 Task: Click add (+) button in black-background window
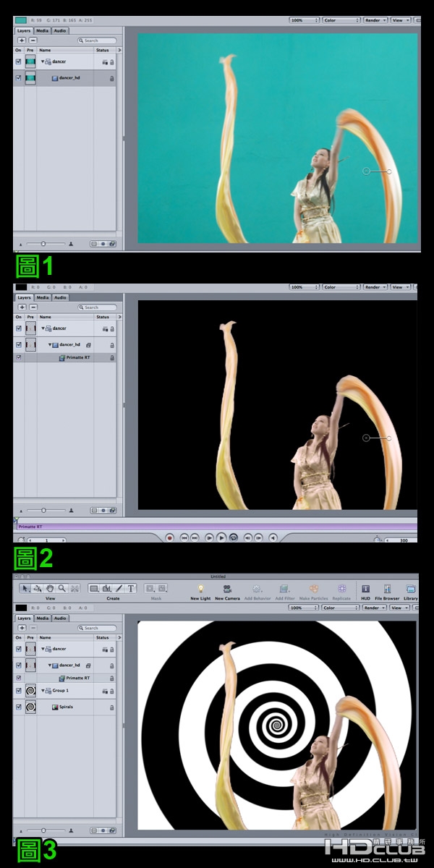(22, 307)
